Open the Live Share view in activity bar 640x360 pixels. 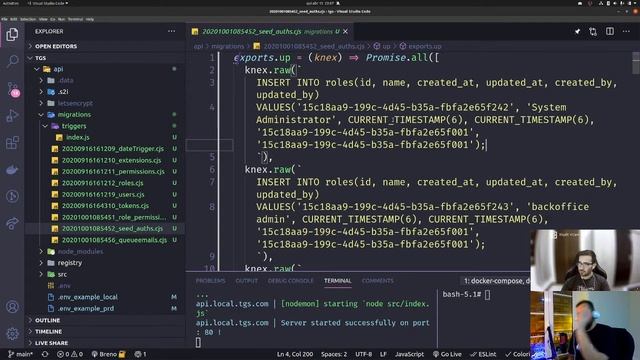tap(12, 223)
